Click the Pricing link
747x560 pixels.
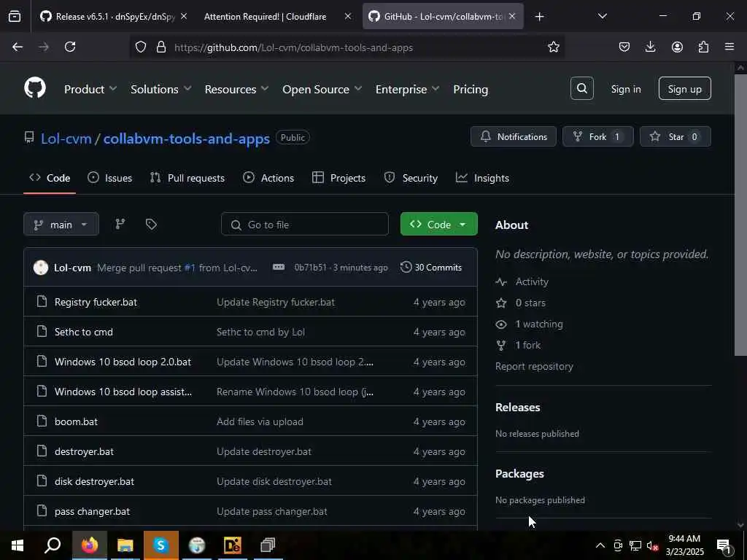coord(471,89)
